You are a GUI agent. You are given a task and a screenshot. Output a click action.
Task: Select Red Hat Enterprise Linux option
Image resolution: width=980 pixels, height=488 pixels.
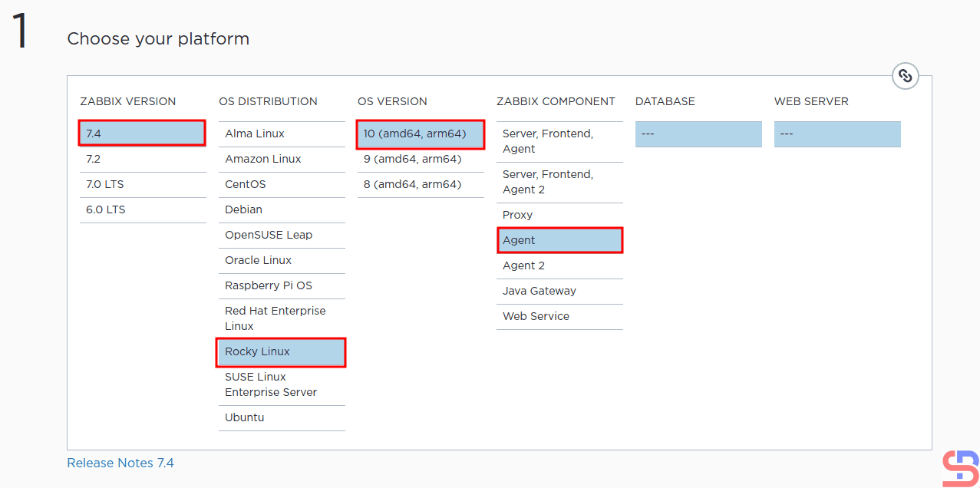coord(281,318)
